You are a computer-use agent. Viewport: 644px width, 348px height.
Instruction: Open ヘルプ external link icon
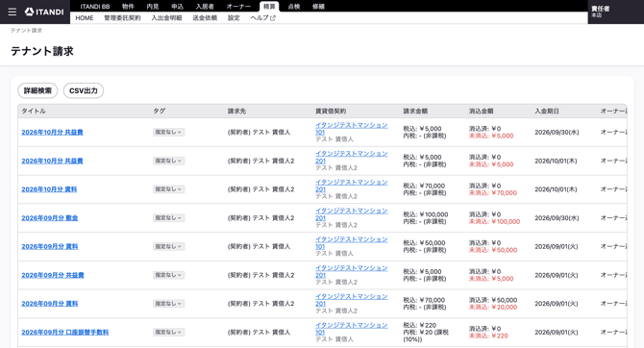click(x=273, y=18)
